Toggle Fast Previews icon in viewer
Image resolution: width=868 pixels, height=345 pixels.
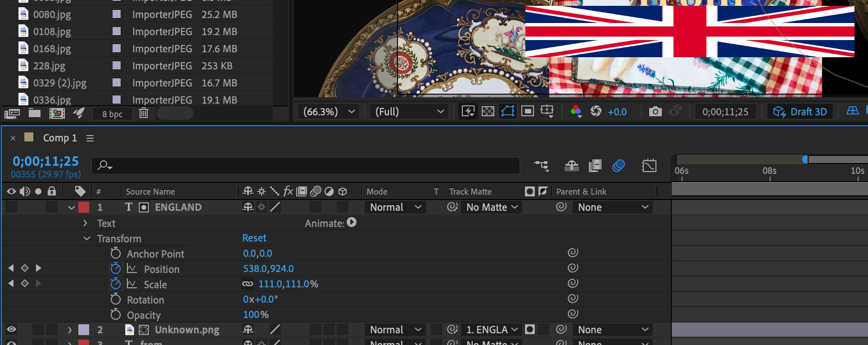[468, 111]
